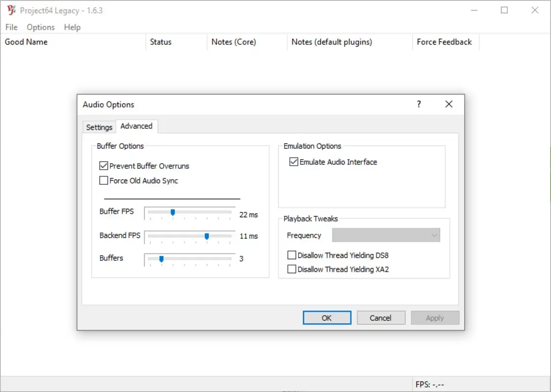Click the Good Name column header
The width and height of the screenshot is (551, 392).
point(26,42)
